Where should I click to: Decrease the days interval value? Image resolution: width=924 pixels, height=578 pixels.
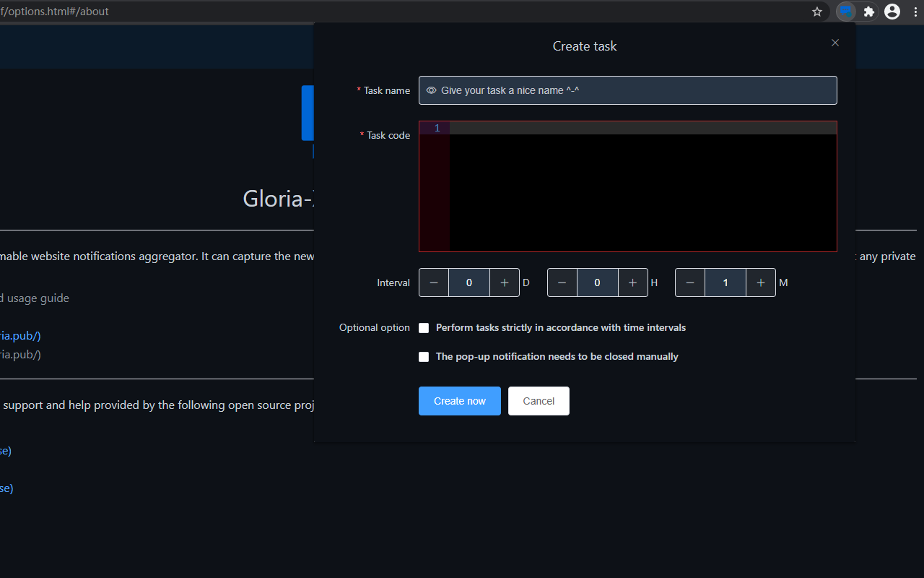(x=434, y=282)
